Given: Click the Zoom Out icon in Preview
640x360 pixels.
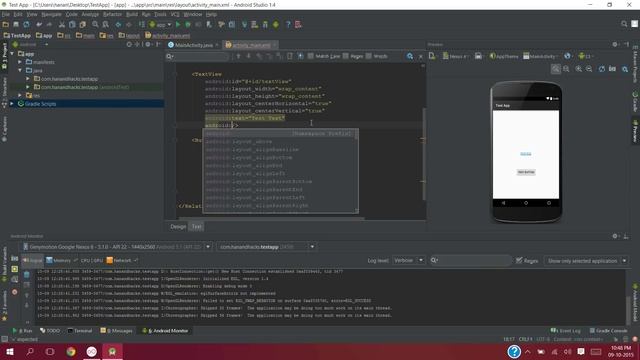Looking at the screenshot, I should [x=589, y=69].
